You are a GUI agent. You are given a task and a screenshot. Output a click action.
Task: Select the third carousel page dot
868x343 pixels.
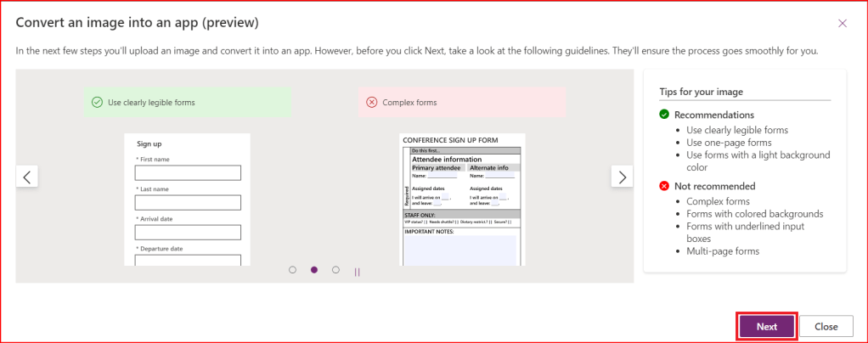coord(335,270)
